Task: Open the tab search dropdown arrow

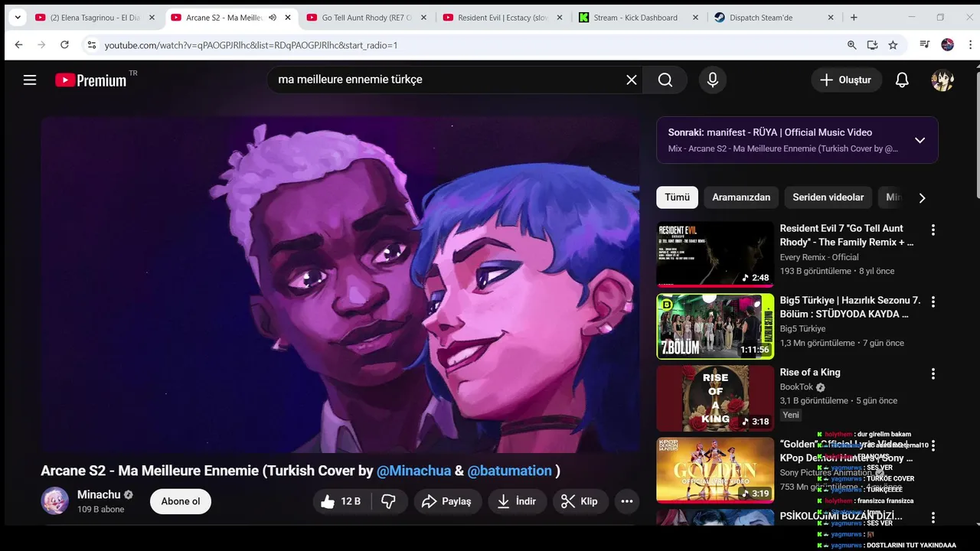Action: tap(18, 18)
